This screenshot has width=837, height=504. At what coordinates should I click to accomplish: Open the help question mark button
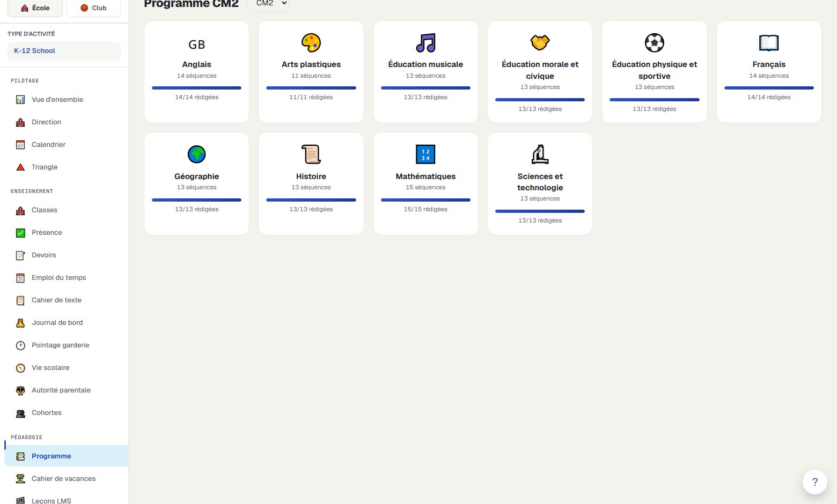tap(815, 481)
